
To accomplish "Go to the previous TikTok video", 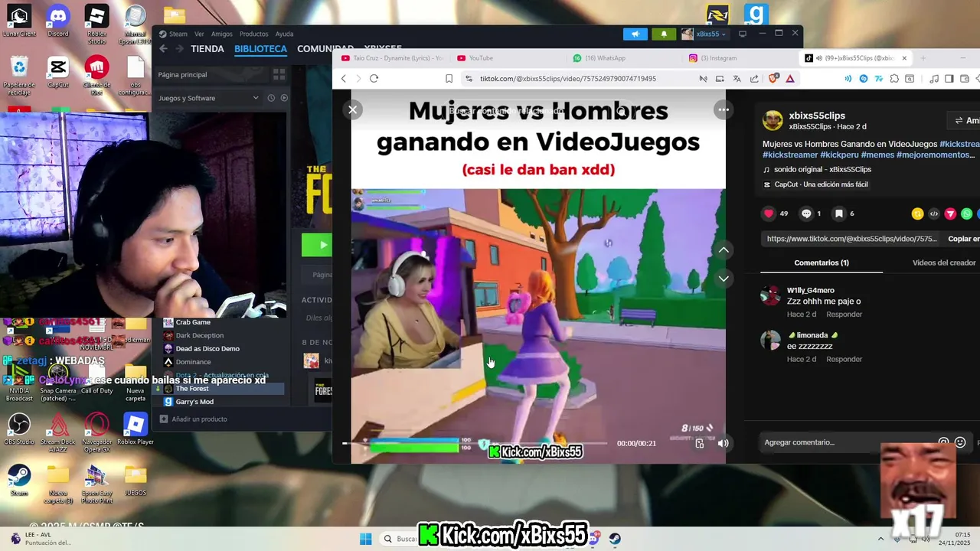I will point(724,250).
